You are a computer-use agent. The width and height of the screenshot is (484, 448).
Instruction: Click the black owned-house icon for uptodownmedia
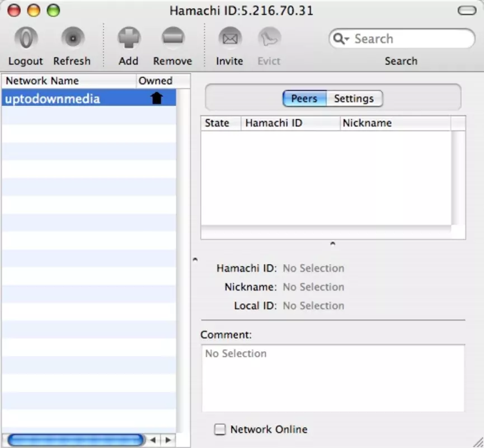(x=157, y=98)
